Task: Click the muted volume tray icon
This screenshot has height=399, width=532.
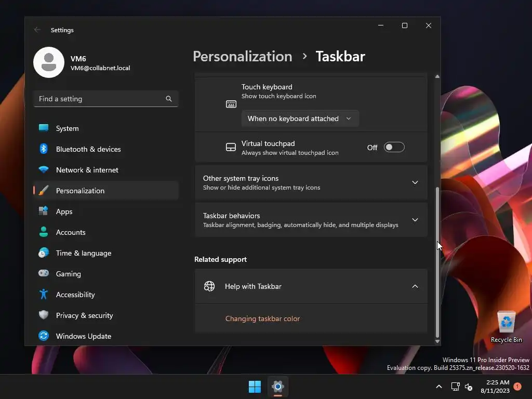Action: point(469,387)
